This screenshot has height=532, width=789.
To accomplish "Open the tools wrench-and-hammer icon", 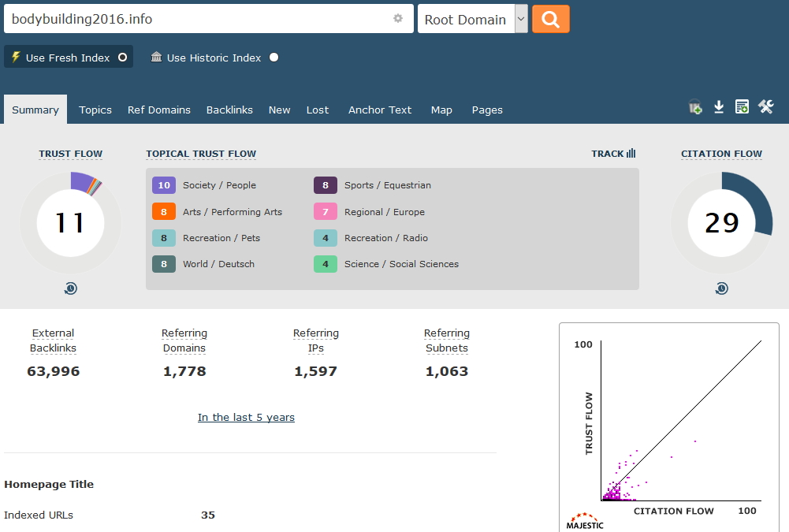I will (x=766, y=107).
